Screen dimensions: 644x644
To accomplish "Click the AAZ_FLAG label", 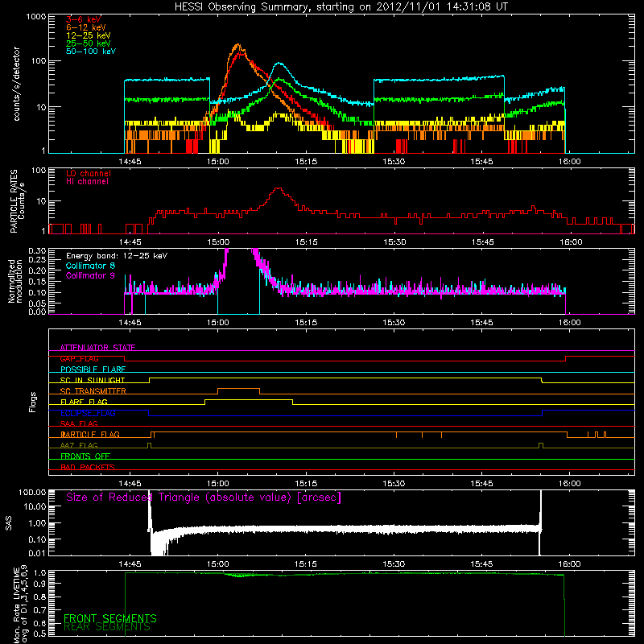I will coord(79,445).
